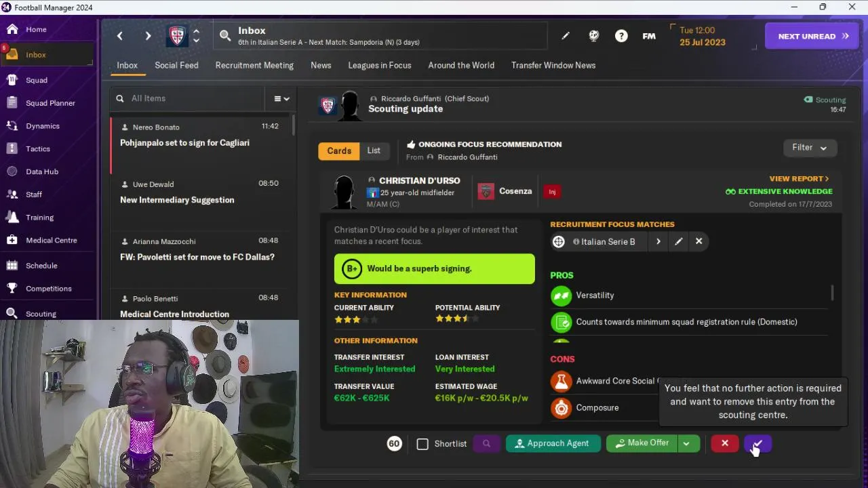This screenshot has width=868, height=488.
Task: Open the VIEW REPORT link
Action: [799, 179]
